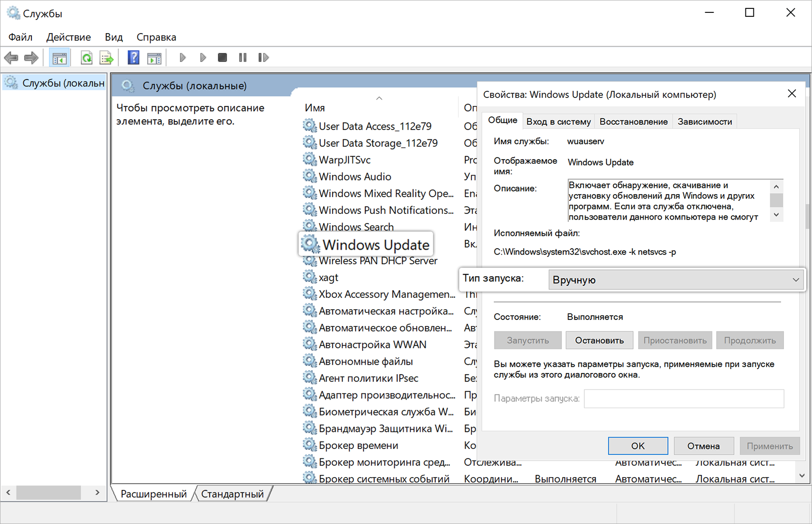Click the Запустить button

coord(528,340)
